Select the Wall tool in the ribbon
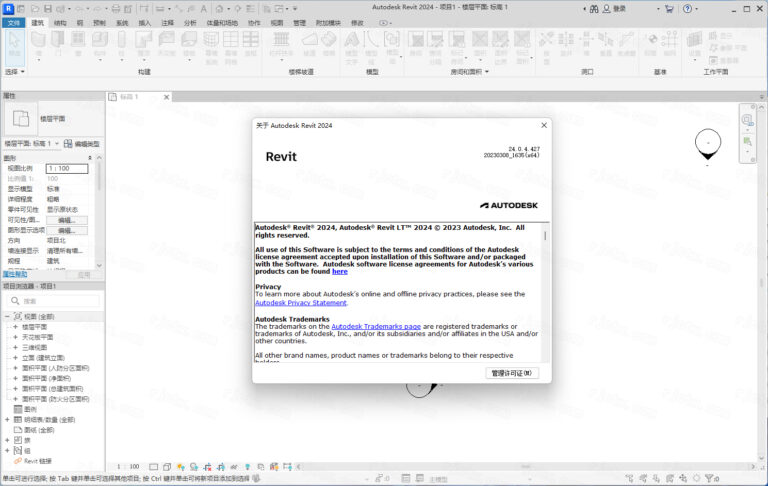The image size is (768, 486). (x=38, y=43)
